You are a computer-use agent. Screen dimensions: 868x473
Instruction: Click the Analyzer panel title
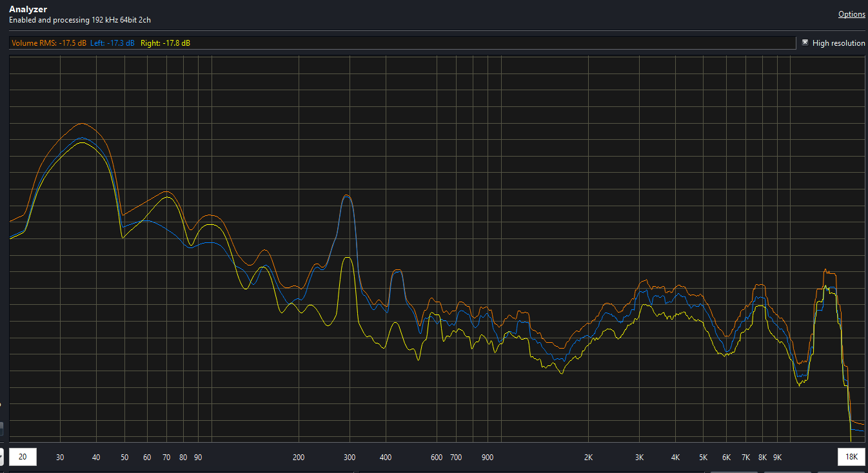click(28, 10)
